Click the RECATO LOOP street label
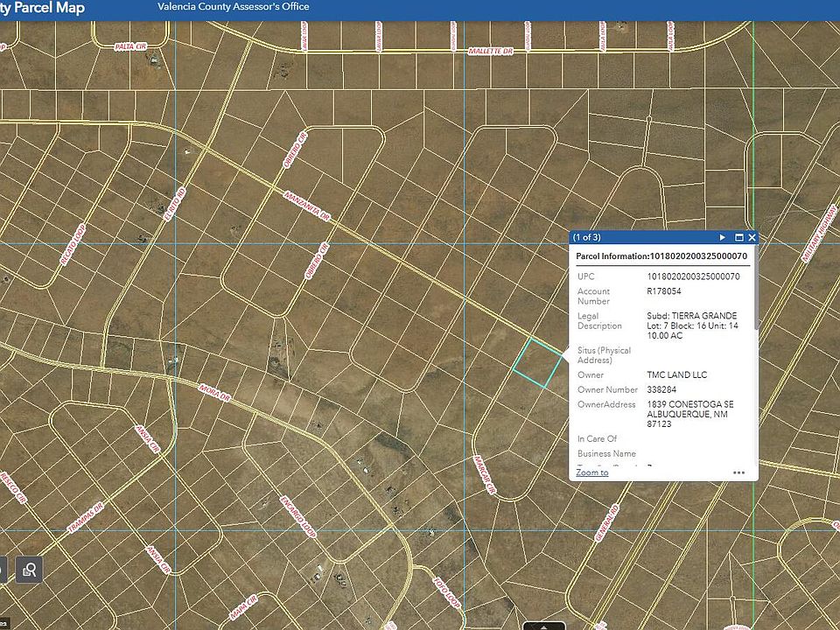Viewport: 840px width, 630px height. [x=73, y=245]
